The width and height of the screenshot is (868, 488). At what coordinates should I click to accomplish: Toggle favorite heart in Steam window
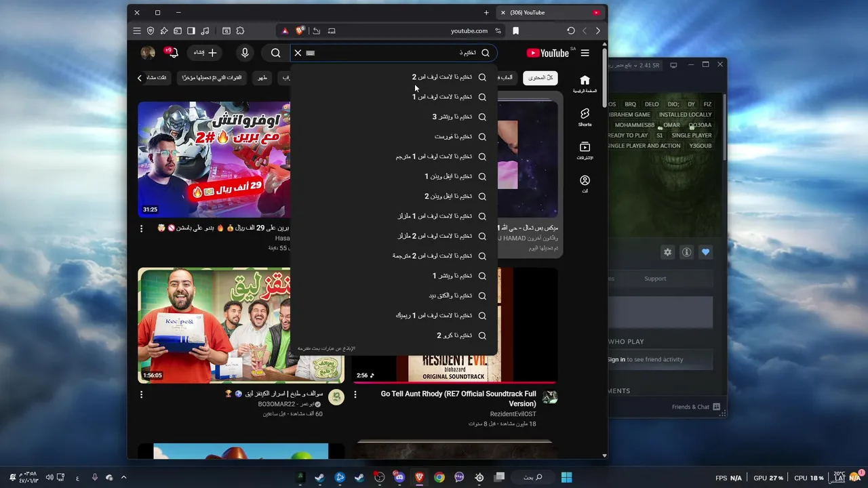pyautogui.click(x=705, y=252)
